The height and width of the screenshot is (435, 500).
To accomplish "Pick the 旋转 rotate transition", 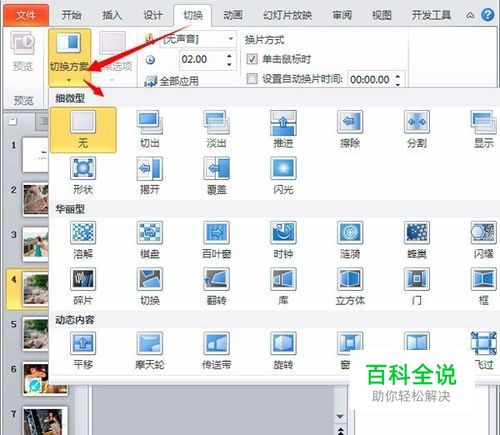I will (283, 351).
